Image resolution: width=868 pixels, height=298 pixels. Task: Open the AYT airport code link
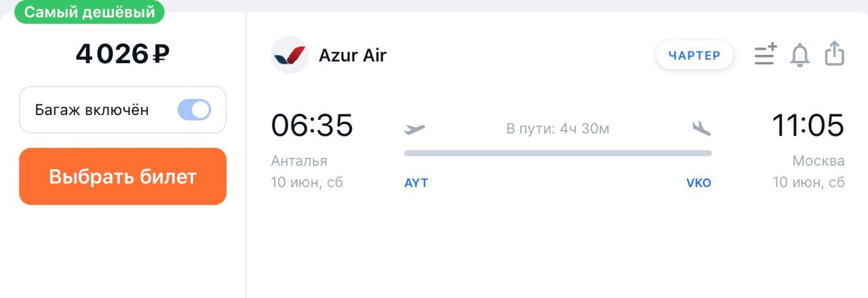pyautogui.click(x=416, y=183)
